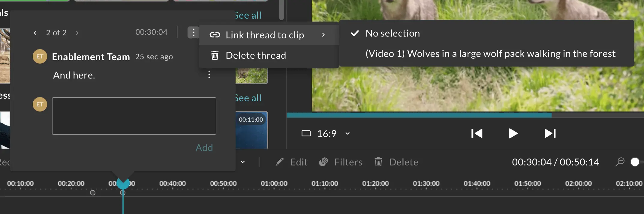The width and height of the screenshot is (644, 214).
Task: Click the 01:00:00 timeline ruler label
Action: click(274, 183)
